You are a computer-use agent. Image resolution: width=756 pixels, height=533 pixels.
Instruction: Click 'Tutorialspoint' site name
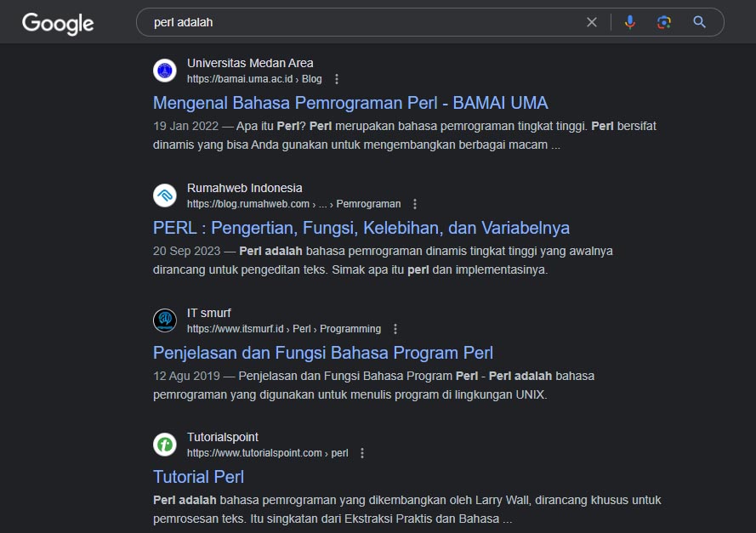pos(223,437)
